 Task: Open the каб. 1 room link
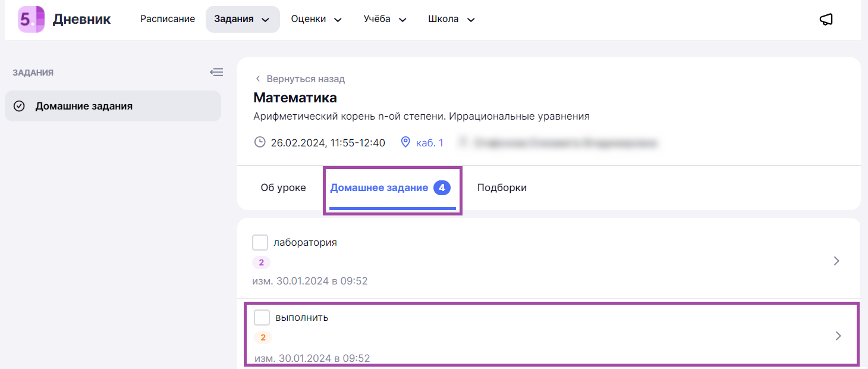tap(429, 143)
